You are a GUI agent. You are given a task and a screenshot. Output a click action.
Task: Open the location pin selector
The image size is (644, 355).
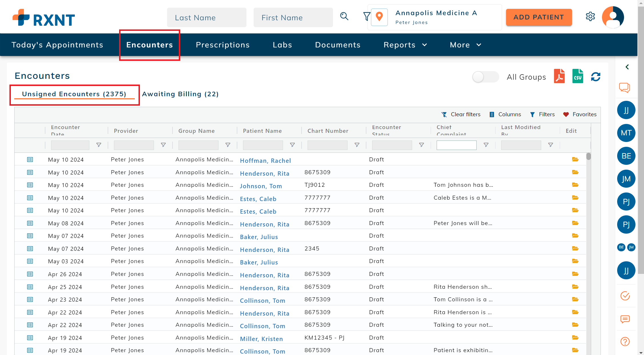click(379, 17)
